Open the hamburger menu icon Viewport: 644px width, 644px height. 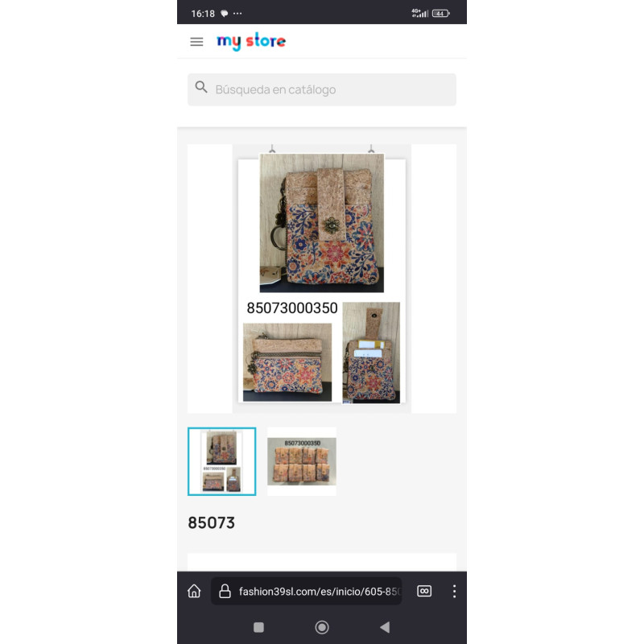[196, 42]
